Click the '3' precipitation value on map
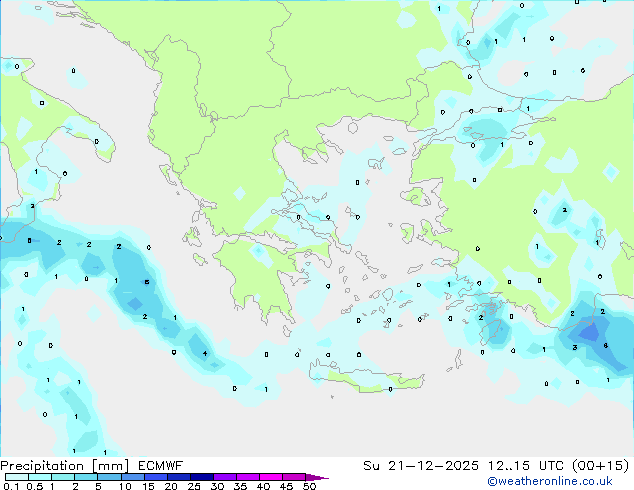 575,347
